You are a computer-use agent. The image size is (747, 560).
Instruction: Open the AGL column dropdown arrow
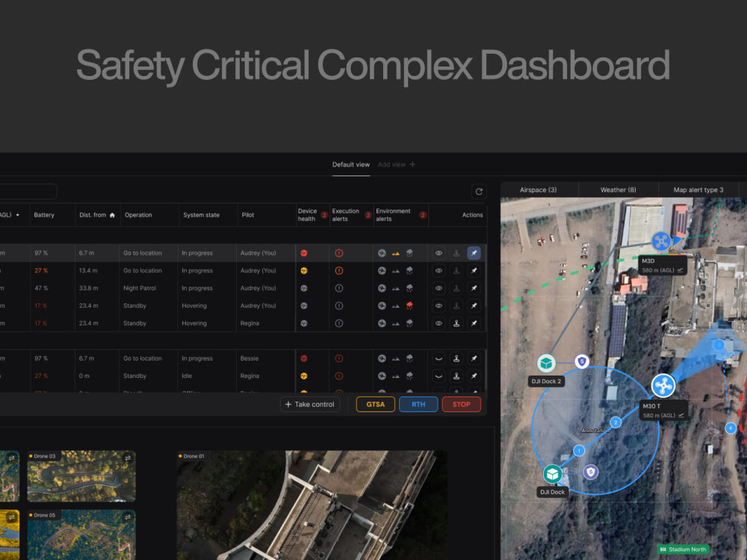click(18, 215)
